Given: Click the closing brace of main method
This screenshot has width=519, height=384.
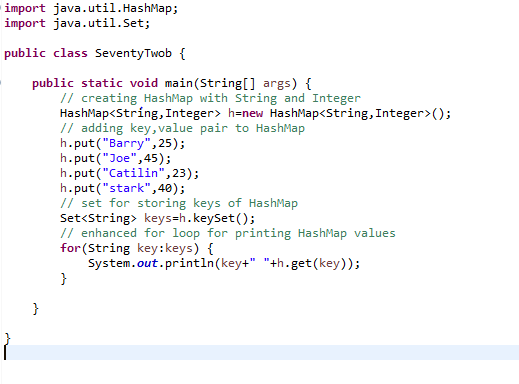Looking at the screenshot, I should pyautogui.click(x=36, y=308).
